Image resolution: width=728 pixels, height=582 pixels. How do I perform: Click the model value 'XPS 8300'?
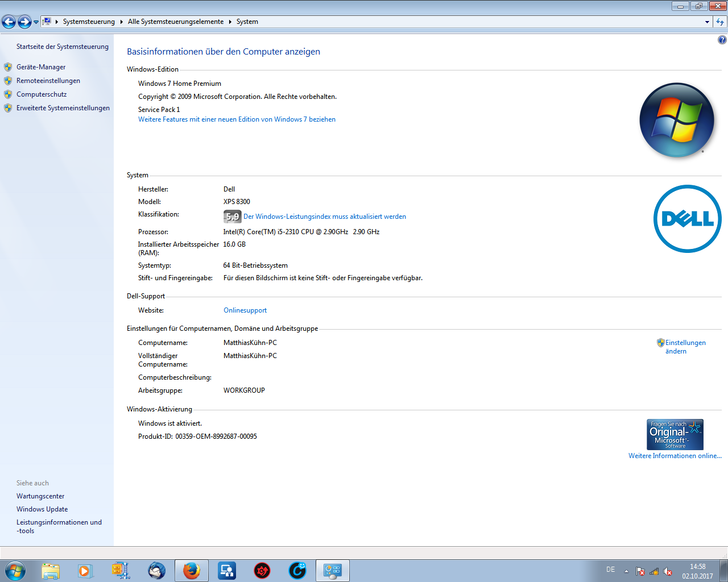(x=237, y=202)
